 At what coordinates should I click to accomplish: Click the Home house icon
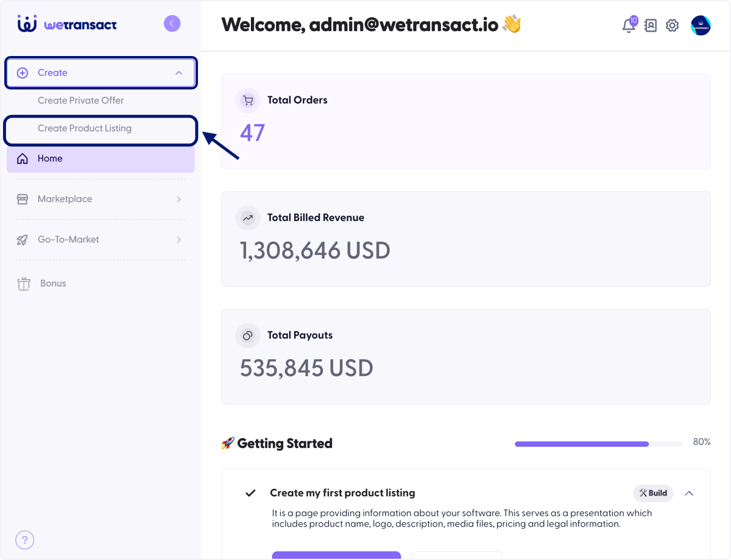click(23, 158)
